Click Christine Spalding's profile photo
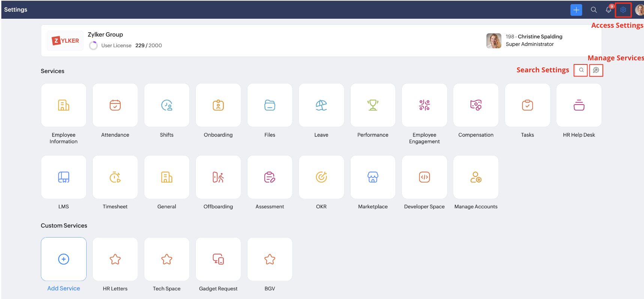 click(494, 40)
